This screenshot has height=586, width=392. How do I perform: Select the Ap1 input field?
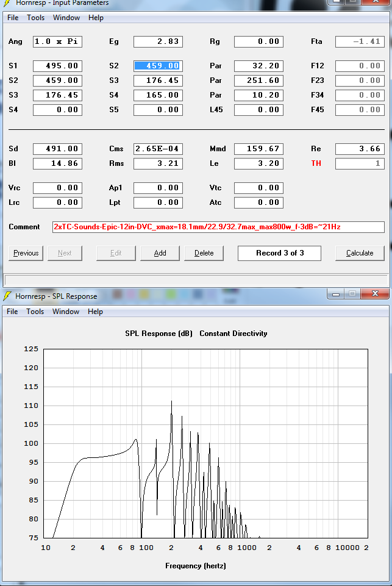click(158, 188)
